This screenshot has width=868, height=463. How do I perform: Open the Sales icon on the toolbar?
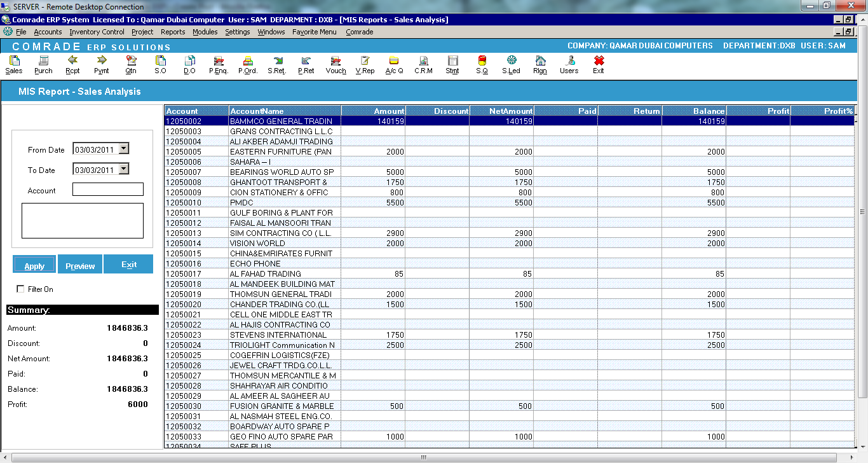[13, 64]
